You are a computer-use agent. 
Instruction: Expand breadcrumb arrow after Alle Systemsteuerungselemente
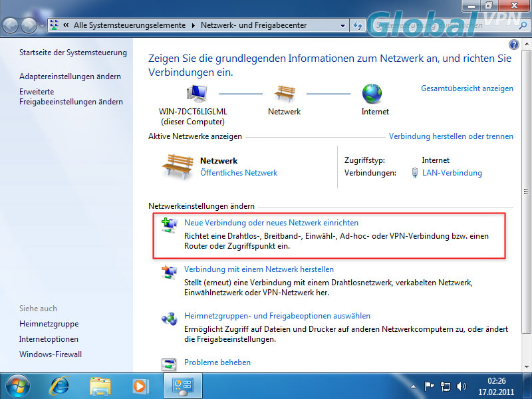[194, 26]
